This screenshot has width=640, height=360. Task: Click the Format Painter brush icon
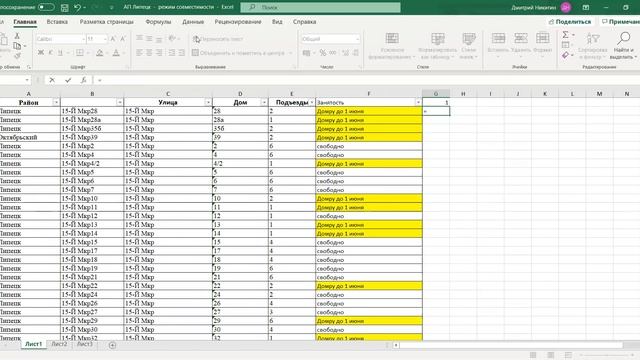(x=17, y=55)
